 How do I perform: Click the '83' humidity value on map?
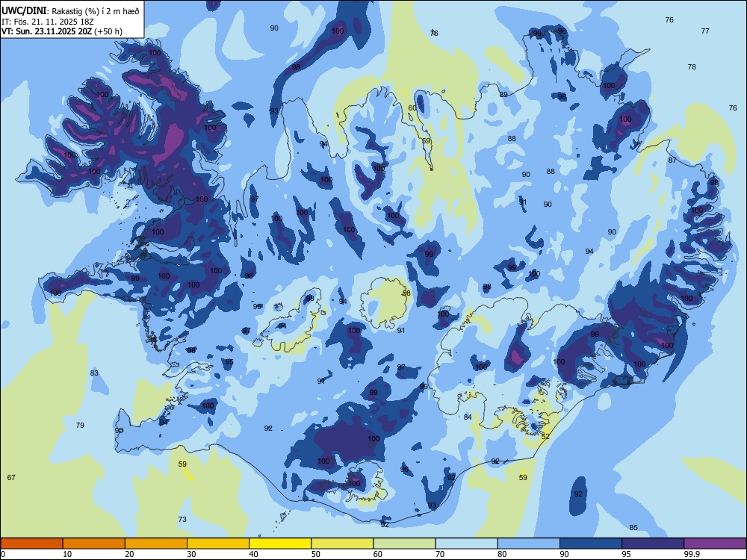[94, 373]
